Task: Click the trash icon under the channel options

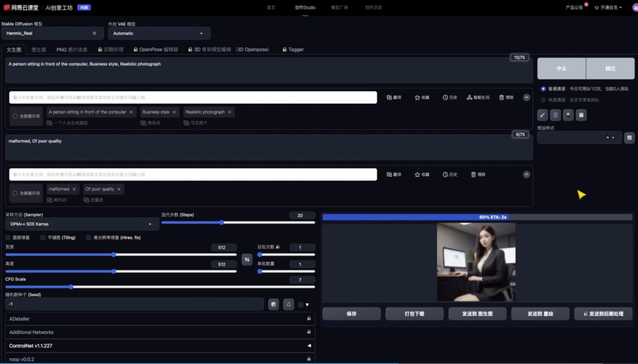Action: (x=555, y=115)
